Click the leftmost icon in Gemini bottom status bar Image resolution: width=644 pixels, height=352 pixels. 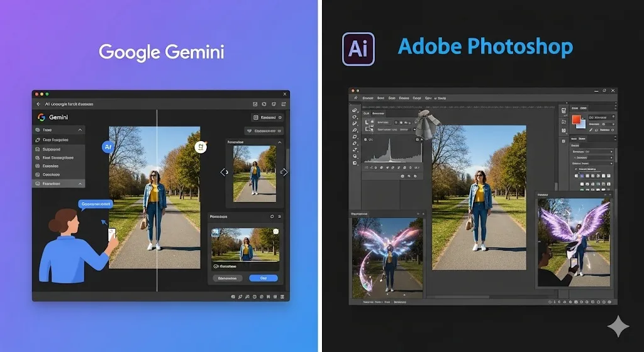click(233, 297)
